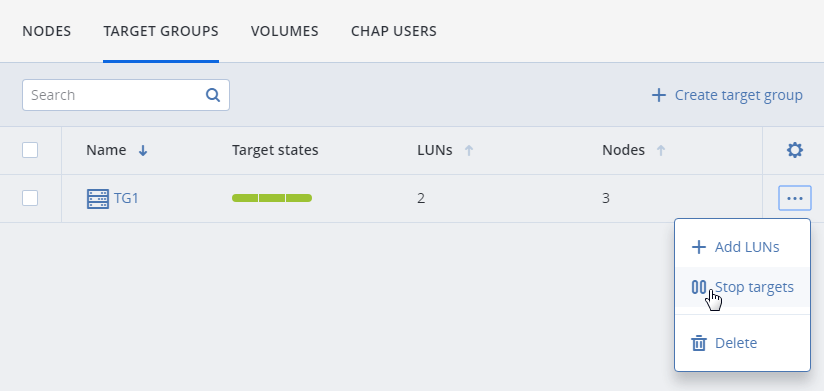Click the plus icon for Create target group
The image size is (824, 391).
click(x=658, y=95)
